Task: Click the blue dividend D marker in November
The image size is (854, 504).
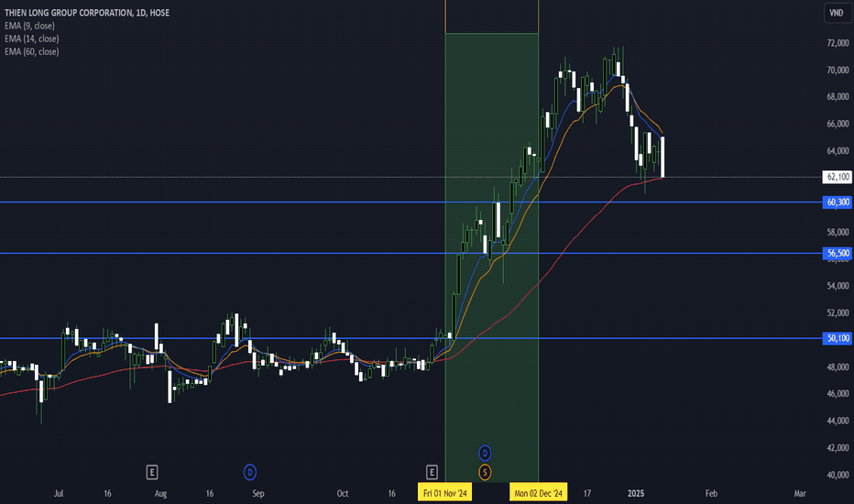Action: tap(485, 454)
